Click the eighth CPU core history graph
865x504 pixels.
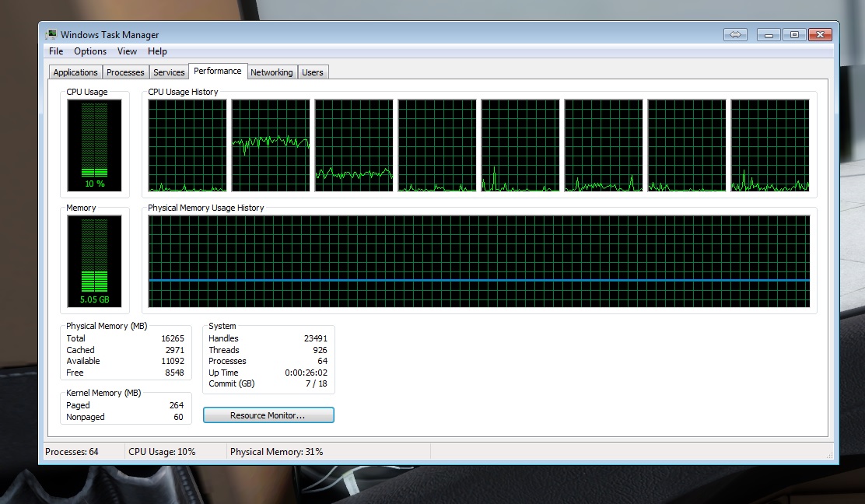click(x=770, y=145)
